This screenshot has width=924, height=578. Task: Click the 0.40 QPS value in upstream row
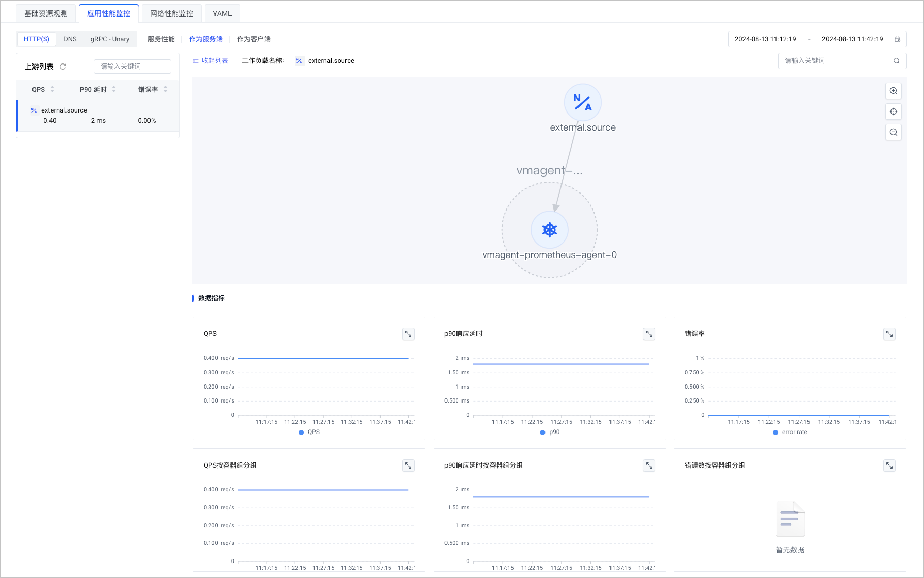(x=50, y=121)
